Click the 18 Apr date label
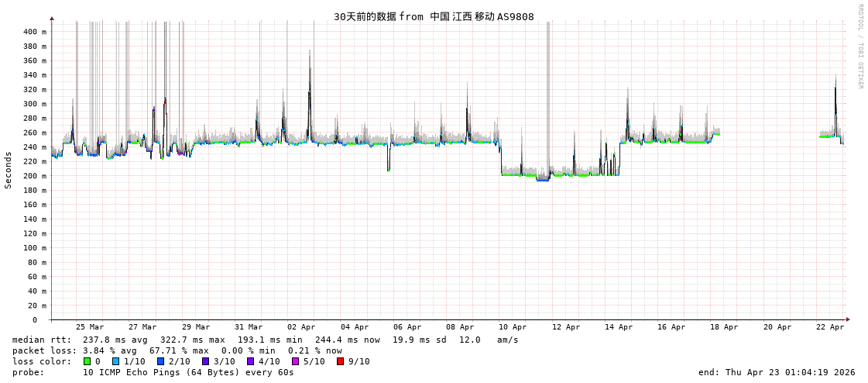 (724, 327)
